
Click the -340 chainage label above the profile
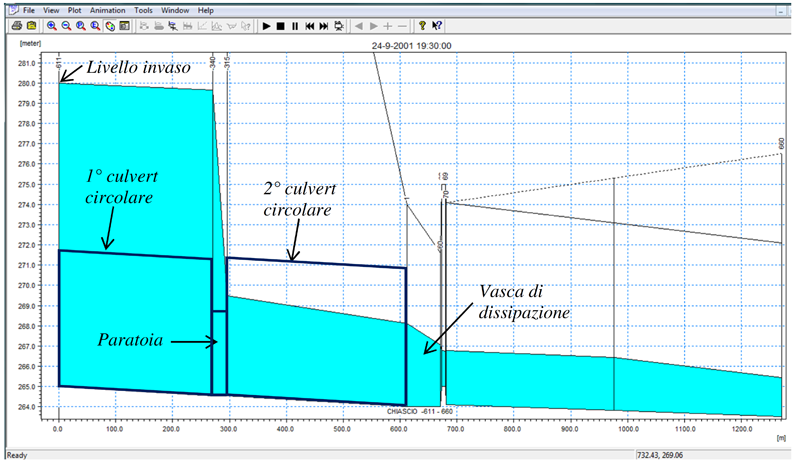[213, 63]
